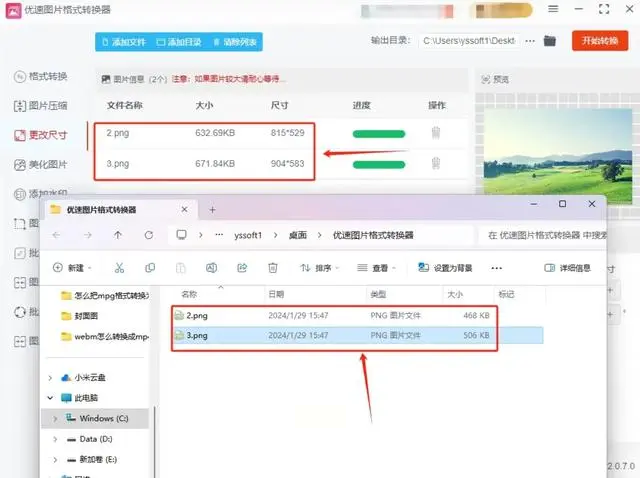The image size is (640, 478).
Task: Open the 排序 sort dropdown
Action: [x=320, y=268]
